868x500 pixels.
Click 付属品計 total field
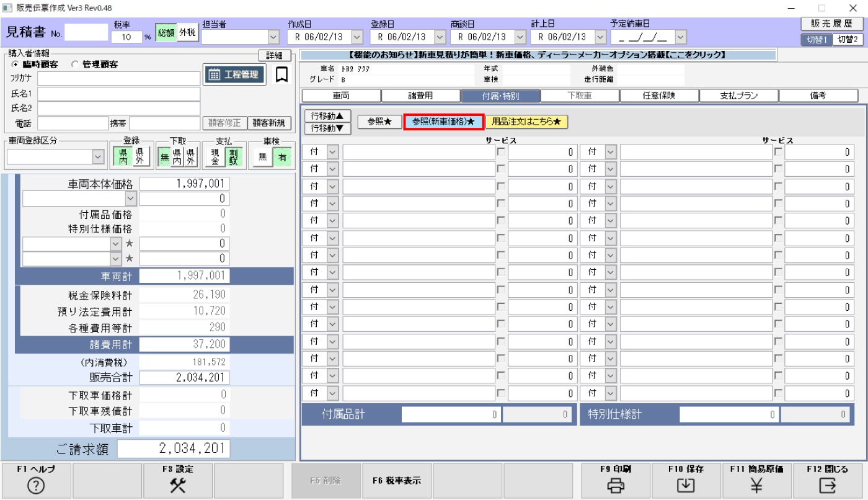(x=451, y=414)
